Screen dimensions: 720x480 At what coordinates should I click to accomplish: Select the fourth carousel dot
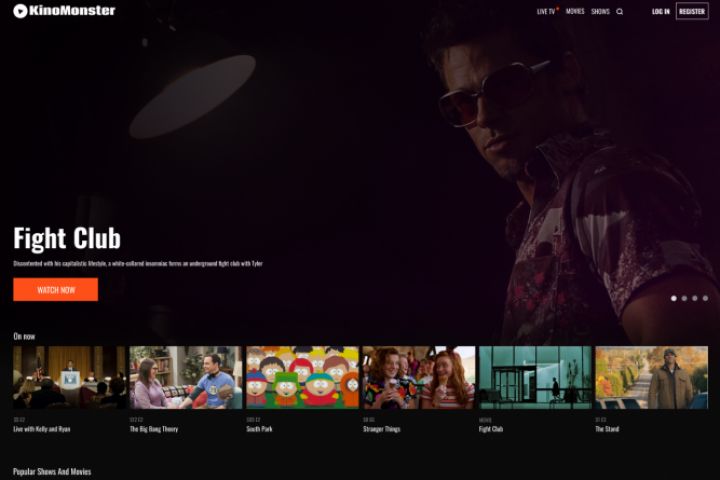(705, 299)
